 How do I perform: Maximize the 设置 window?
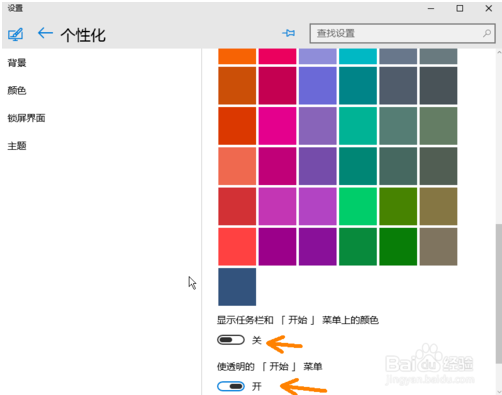[460, 8]
